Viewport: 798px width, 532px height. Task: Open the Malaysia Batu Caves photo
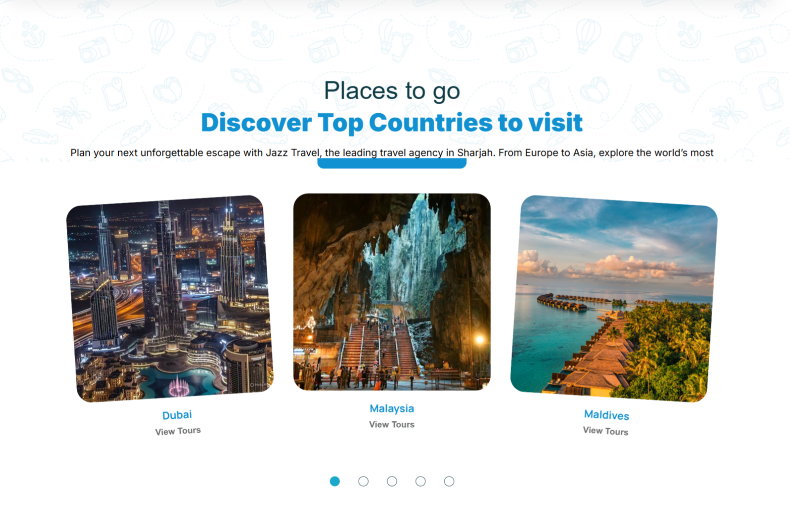point(392,292)
